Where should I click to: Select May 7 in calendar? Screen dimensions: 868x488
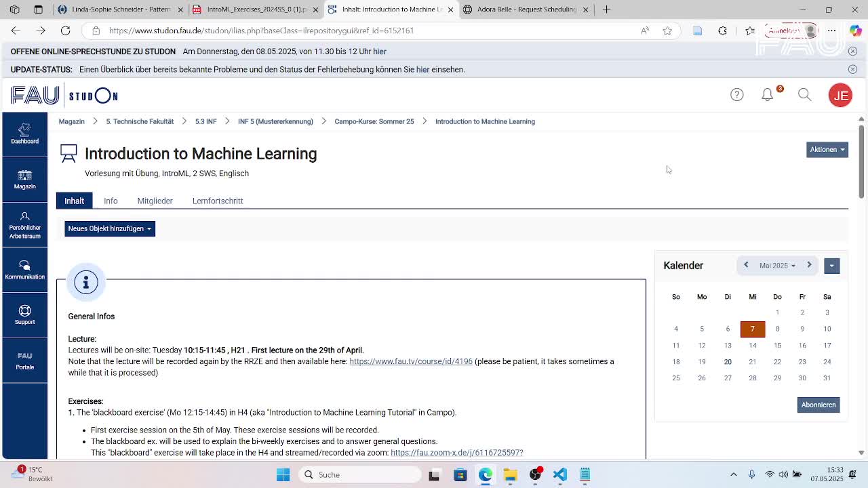coord(752,329)
